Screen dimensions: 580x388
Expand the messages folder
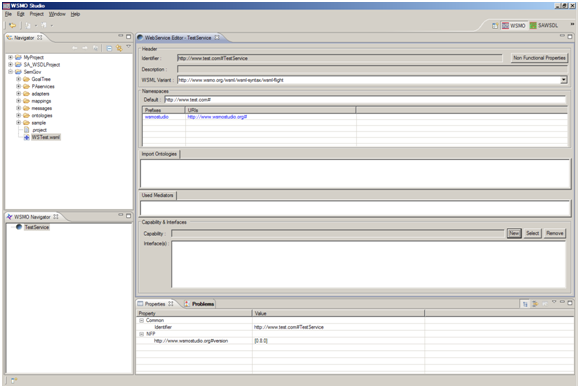[x=18, y=108]
